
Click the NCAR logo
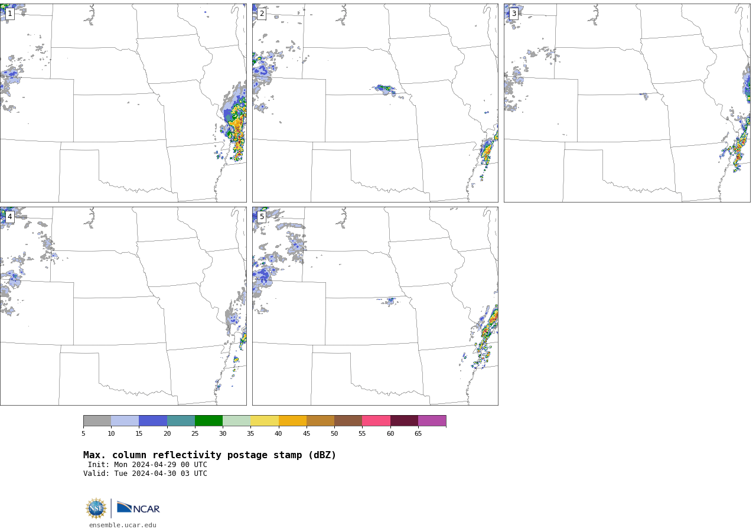point(138,508)
